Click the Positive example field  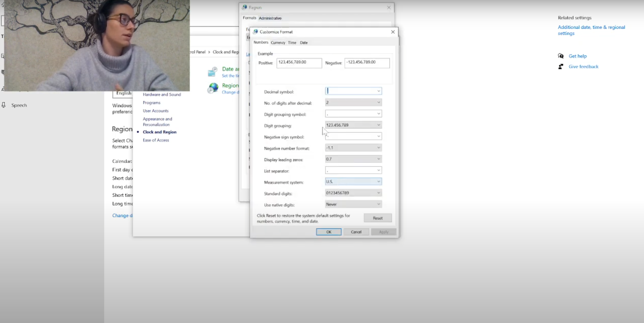pos(299,63)
